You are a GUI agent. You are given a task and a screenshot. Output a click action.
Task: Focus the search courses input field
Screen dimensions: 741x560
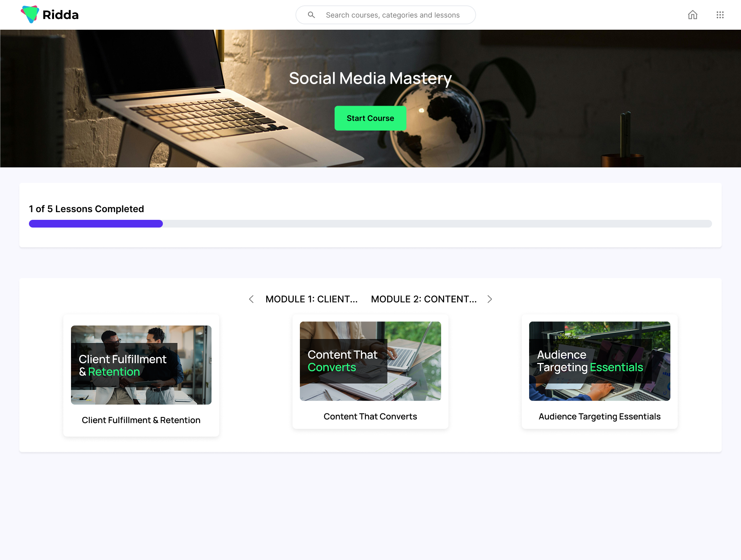click(x=392, y=15)
